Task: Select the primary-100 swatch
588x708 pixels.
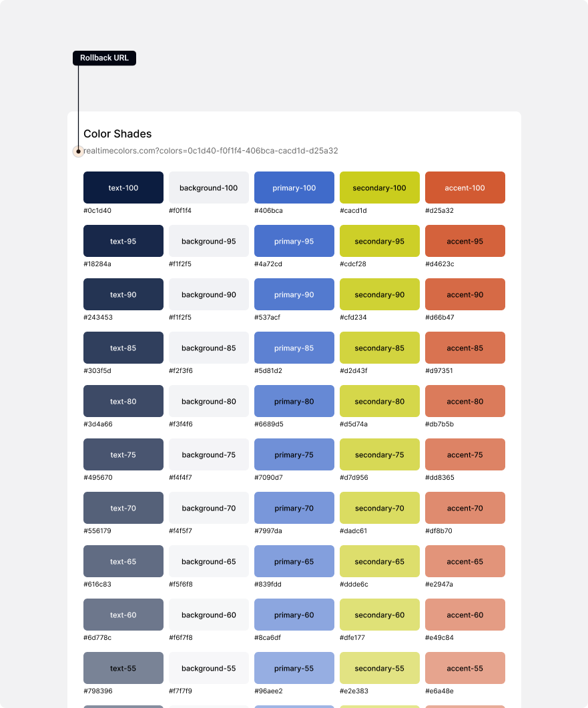Action: tap(294, 188)
